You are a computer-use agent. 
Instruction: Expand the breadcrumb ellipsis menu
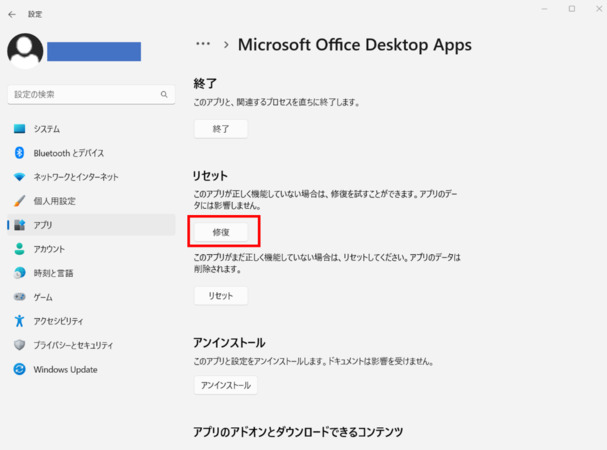[203, 44]
